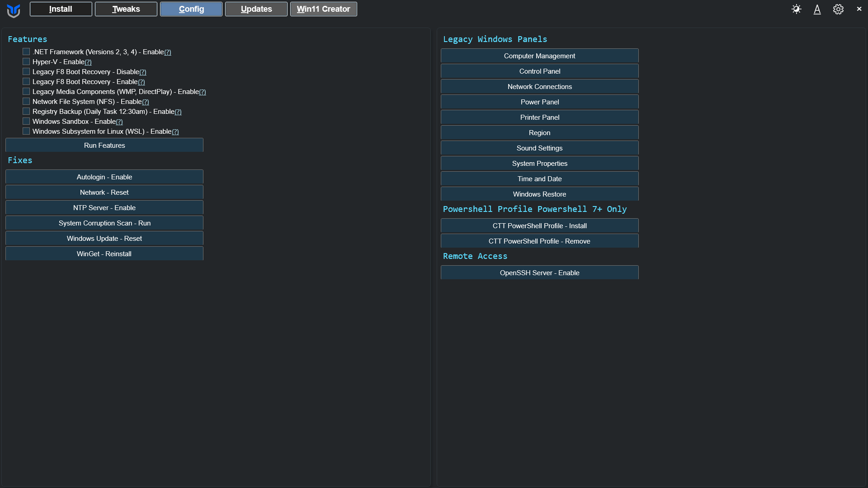Enable the Legacy Media Components checkbox
The width and height of the screenshot is (868, 488).
(x=26, y=92)
